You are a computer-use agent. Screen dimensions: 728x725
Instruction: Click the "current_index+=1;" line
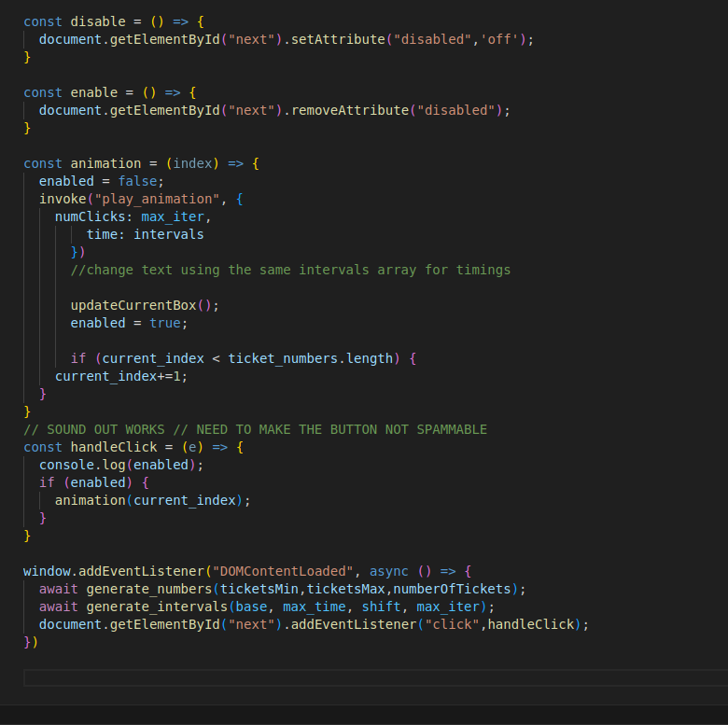pos(121,376)
